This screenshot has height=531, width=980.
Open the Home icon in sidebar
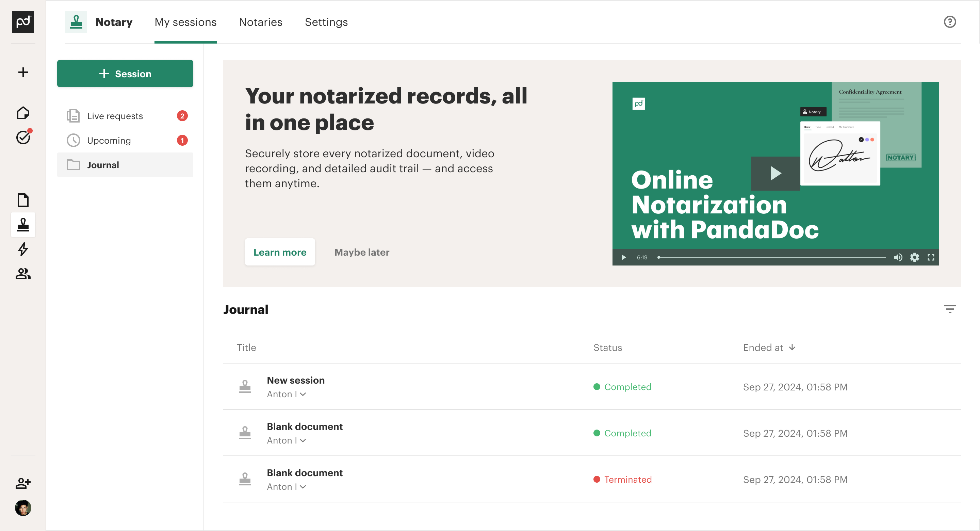click(23, 113)
